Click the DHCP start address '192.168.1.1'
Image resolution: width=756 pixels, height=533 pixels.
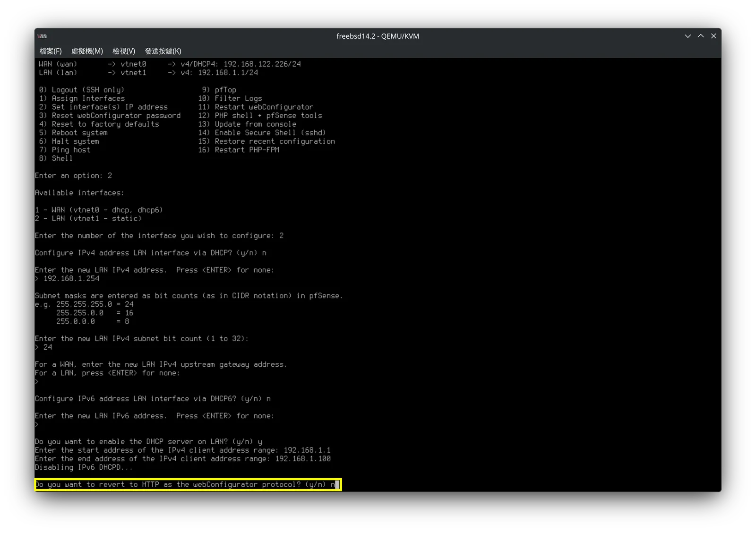[x=307, y=450]
